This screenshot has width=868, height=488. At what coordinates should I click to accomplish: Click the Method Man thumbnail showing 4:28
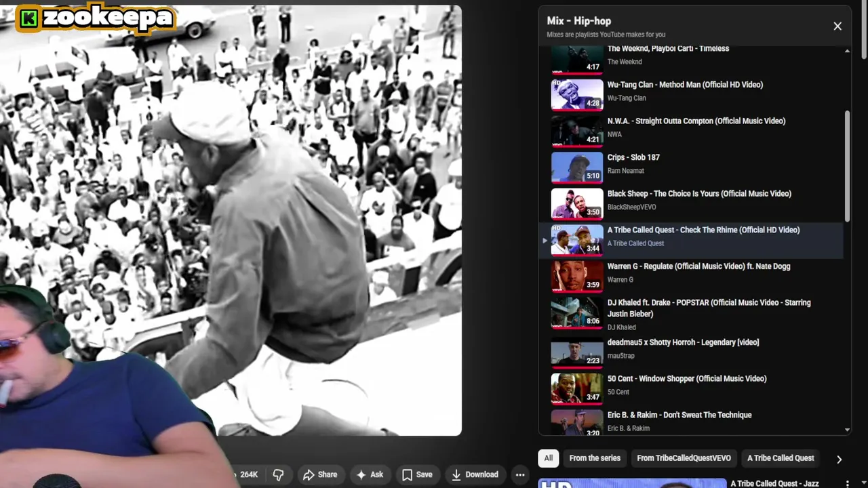577,94
